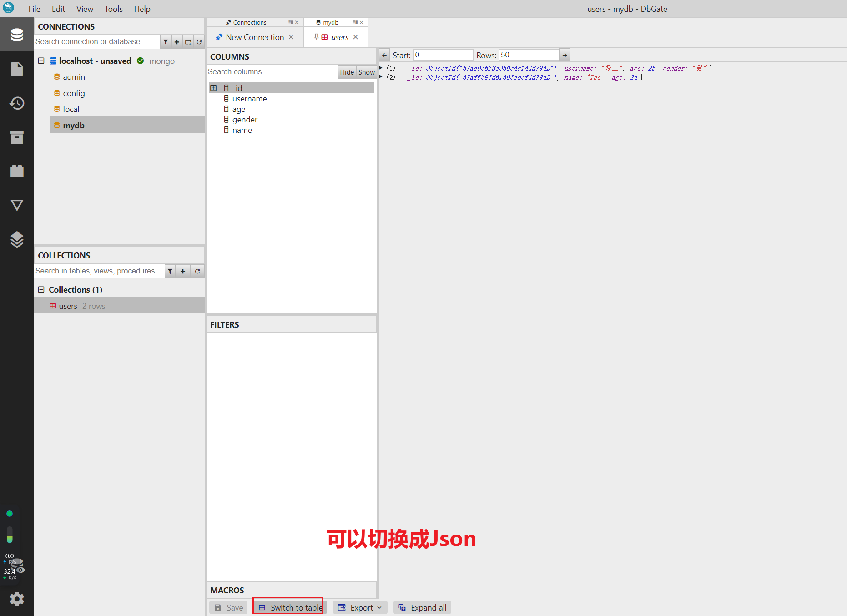The height and width of the screenshot is (616, 847).
Task: Switch to the New Connection tab
Action: [x=254, y=37]
